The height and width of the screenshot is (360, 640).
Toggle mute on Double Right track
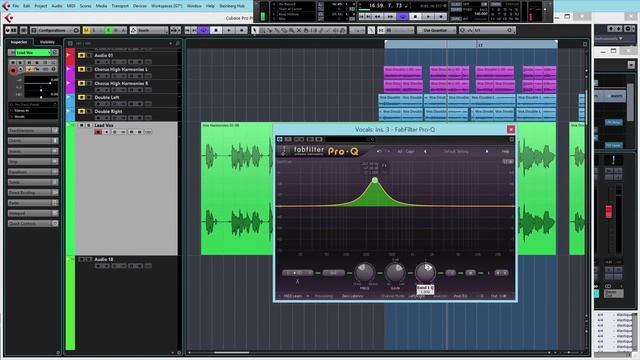[81, 111]
